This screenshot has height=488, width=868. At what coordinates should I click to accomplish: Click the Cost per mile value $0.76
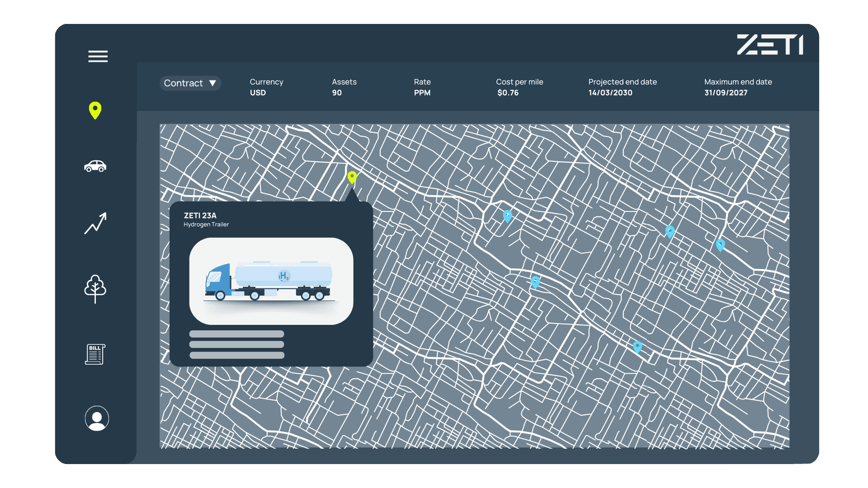[x=508, y=93]
